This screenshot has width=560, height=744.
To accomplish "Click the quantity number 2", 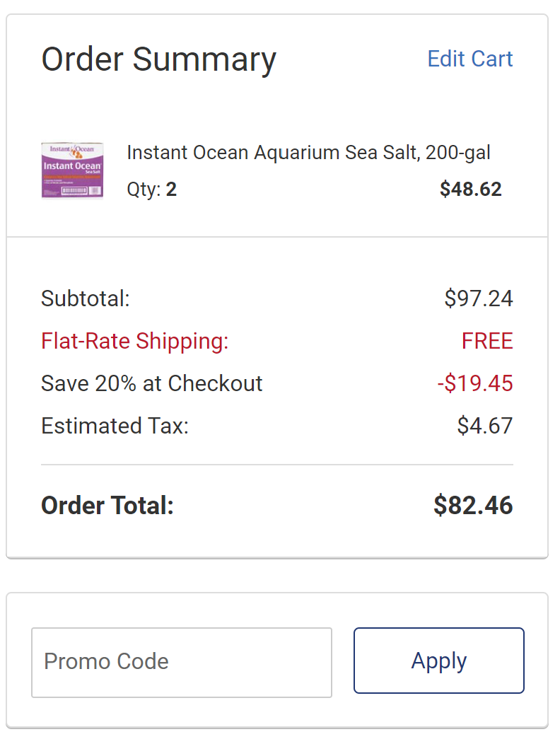I will [172, 190].
